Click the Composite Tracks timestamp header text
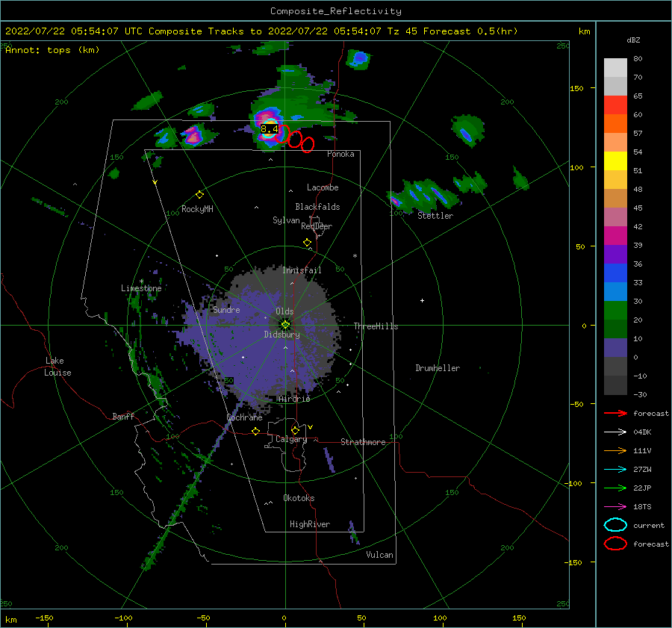672x628 pixels. 261,31
